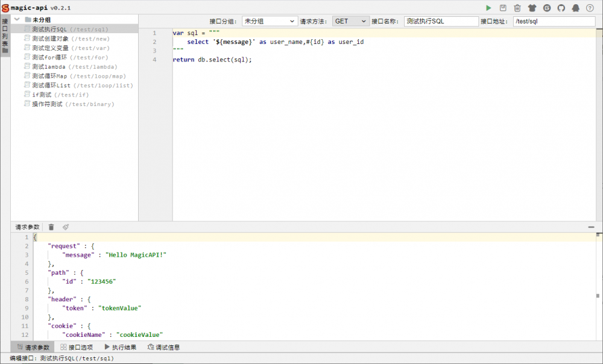Open the QQ group penguin icon

pos(576,7)
